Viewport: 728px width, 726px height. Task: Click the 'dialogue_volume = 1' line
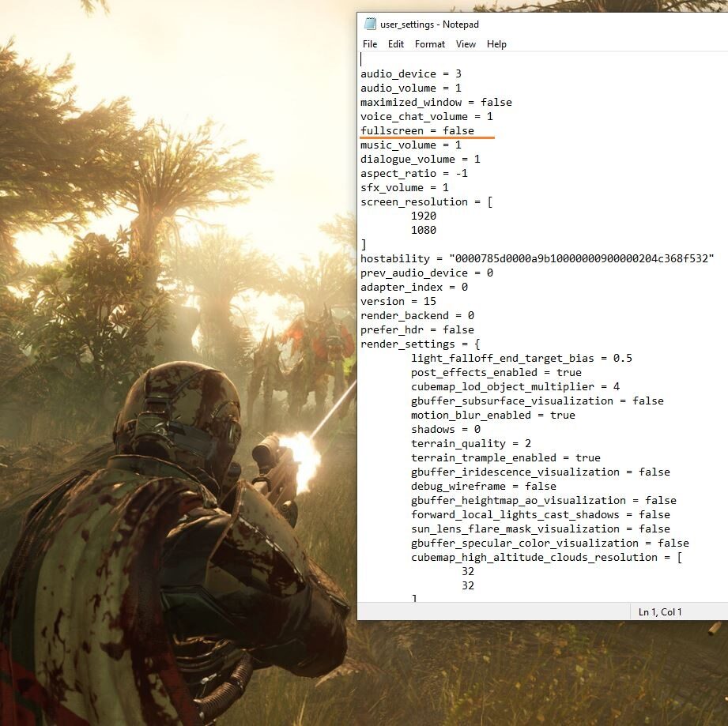(x=421, y=159)
